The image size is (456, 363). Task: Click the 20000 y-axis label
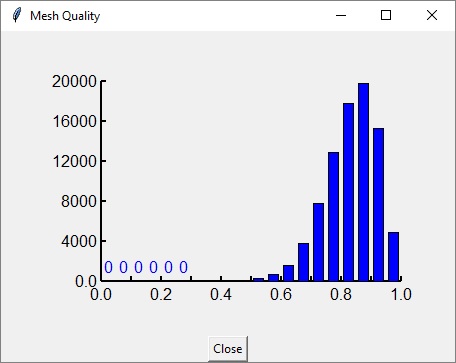[x=74, y=81]
